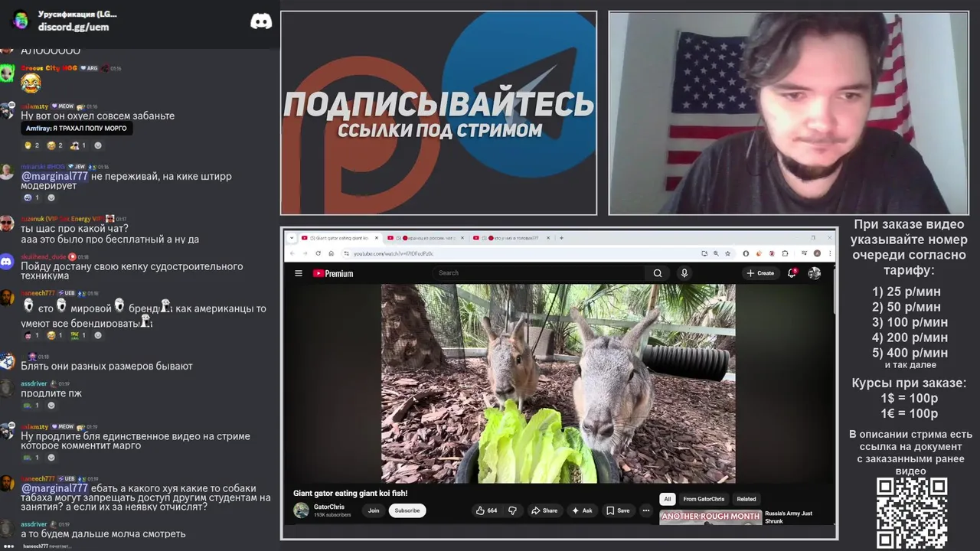Screen dimensions: 980x551
Task: Click the discord.gg/uem invite text
Action: 73,27
